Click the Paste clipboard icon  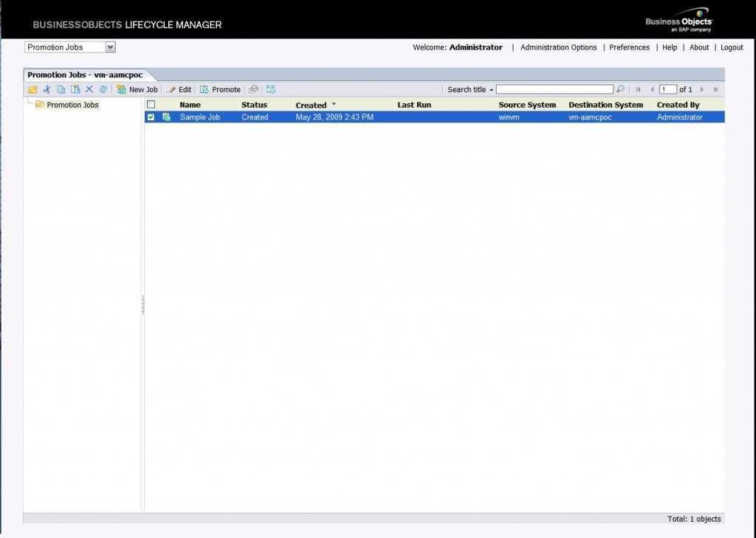click(75, 90)
